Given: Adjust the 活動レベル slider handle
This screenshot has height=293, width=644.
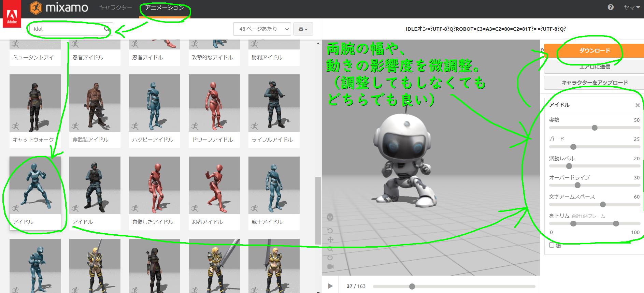Looking at the screenshot, I should [569, 166].
